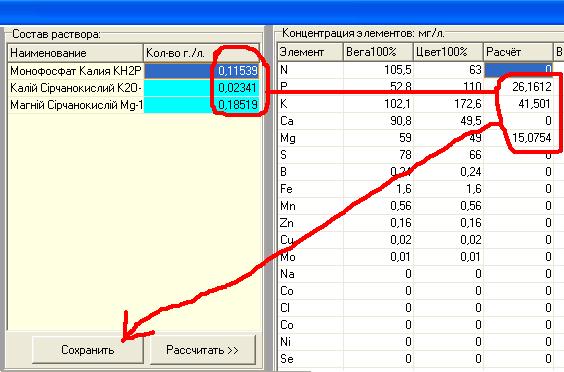Click the Расчёт column header
Viewport: 564px width, 372px height.
tap(518, 52)
